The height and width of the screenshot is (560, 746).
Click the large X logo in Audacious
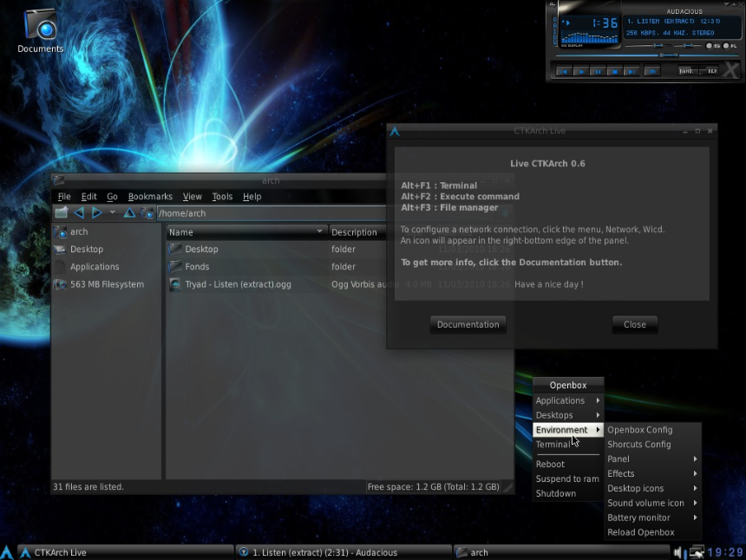731,70
